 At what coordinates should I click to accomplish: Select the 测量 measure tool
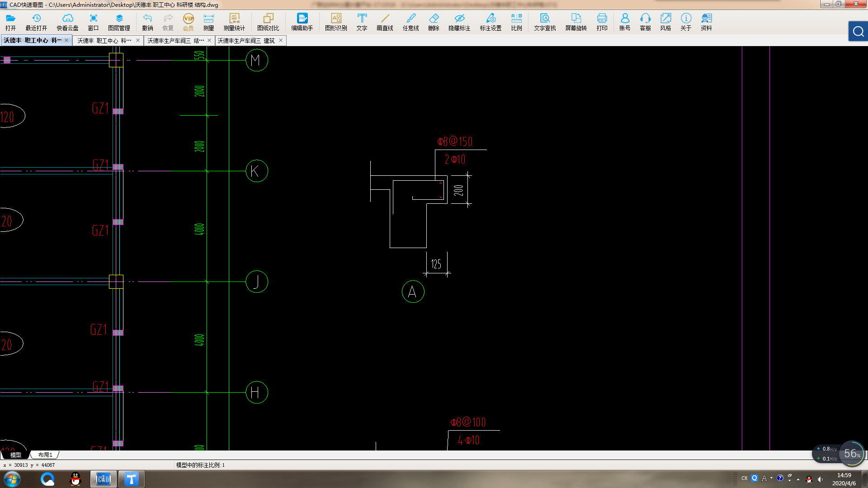(208, 21)
